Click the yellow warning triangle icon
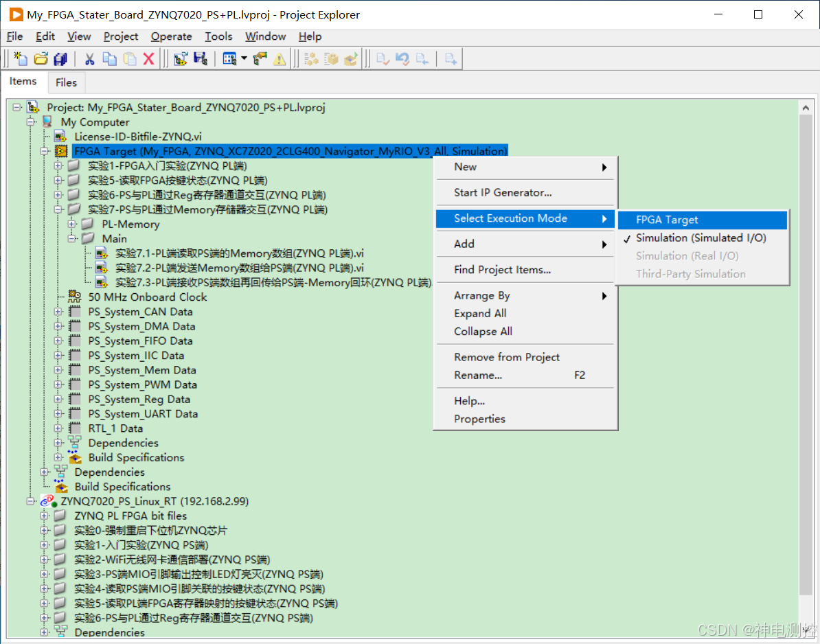The width and height of the screenshot is (820, 644). [x=280, y=58]
